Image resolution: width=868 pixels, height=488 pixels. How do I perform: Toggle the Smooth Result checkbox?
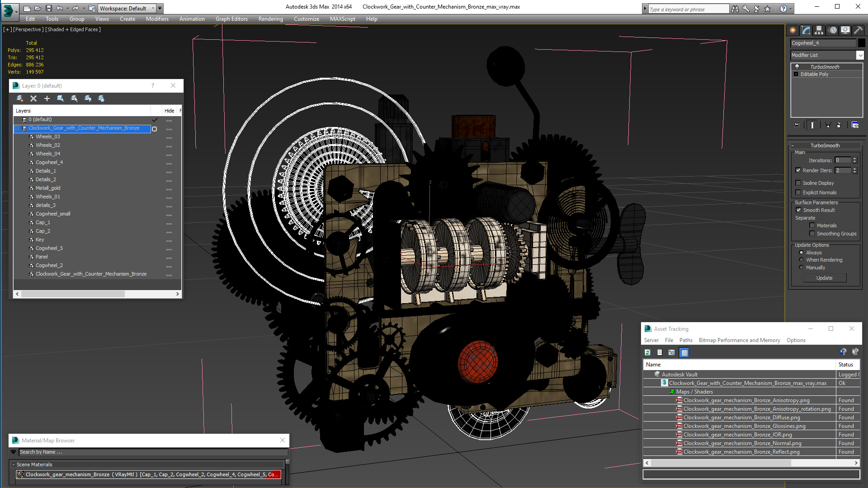[x=798, y=210]
